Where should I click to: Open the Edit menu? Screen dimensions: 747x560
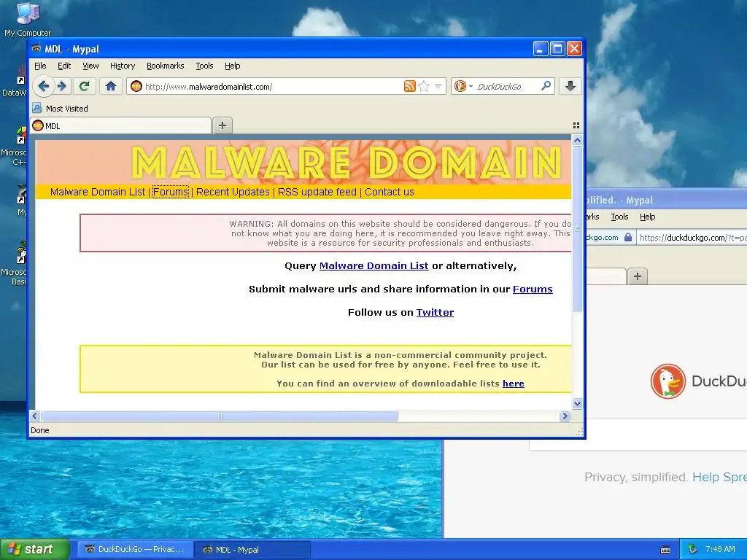64,66
